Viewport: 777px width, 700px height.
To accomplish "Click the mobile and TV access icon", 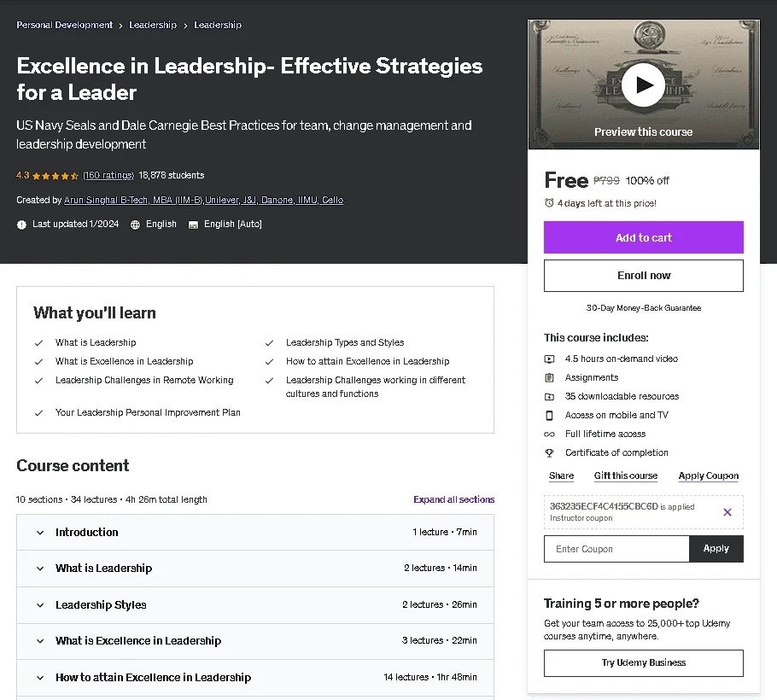I will (549, 415).
